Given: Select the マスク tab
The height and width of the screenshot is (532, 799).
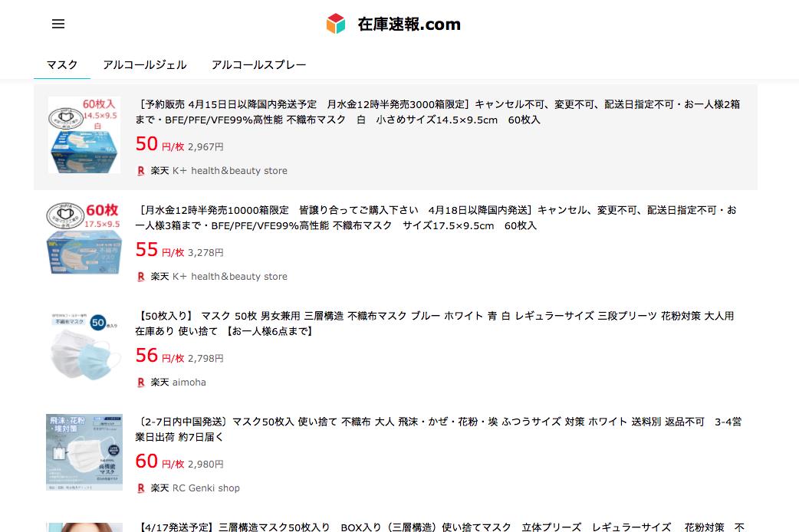Looking at the screenshot, I should coord(62,64).
